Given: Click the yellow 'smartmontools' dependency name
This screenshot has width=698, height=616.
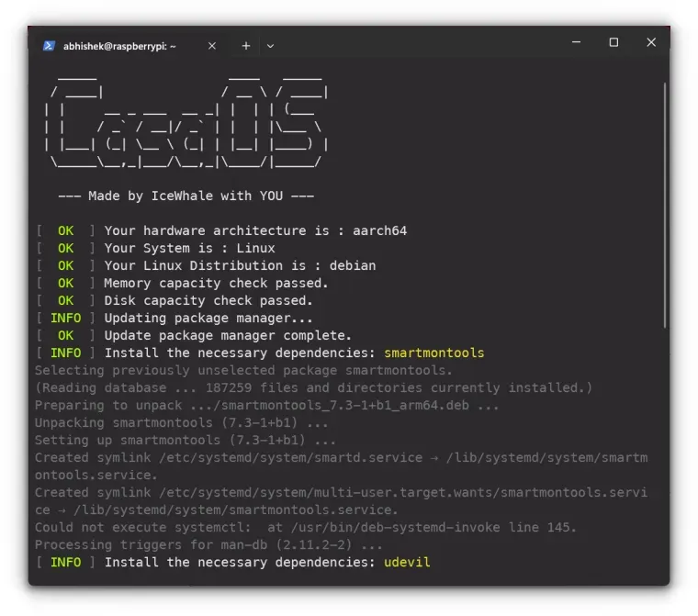Looking at the screenshot, I should 434,353.
